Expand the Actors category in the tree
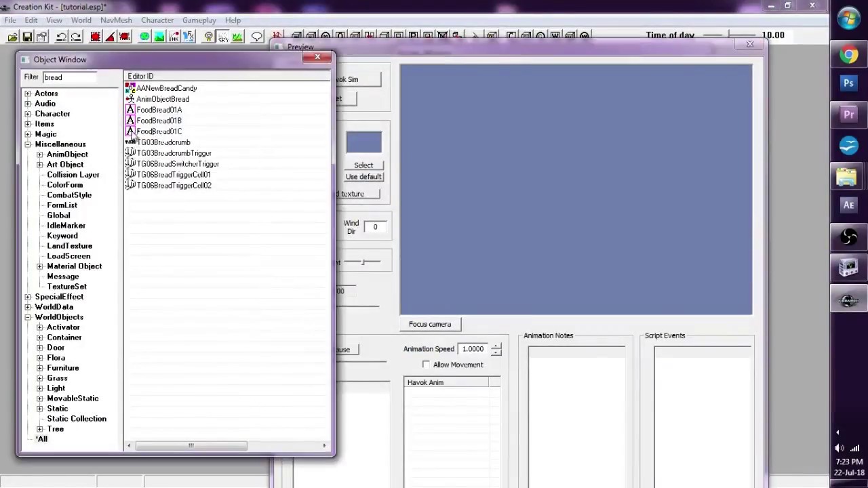The height and width of the screenshot is (488, 868). (28, 94)
